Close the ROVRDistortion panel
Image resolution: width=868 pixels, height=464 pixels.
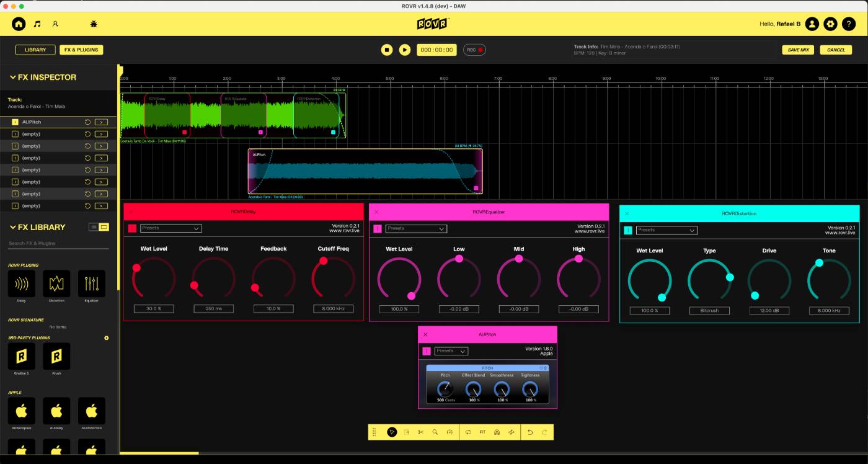tap(627, 213)
